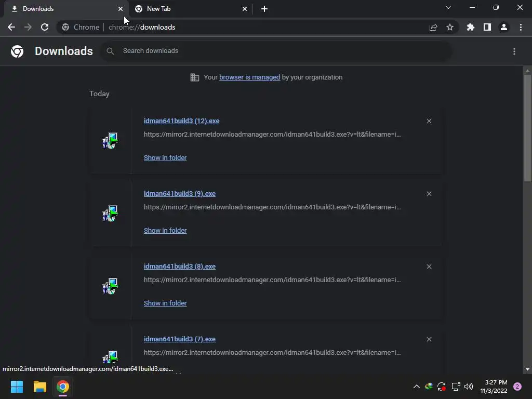The width and height of the screenshot is (532, 399).
Task: Open a new tab with plus button
Action: coord(264,9)
